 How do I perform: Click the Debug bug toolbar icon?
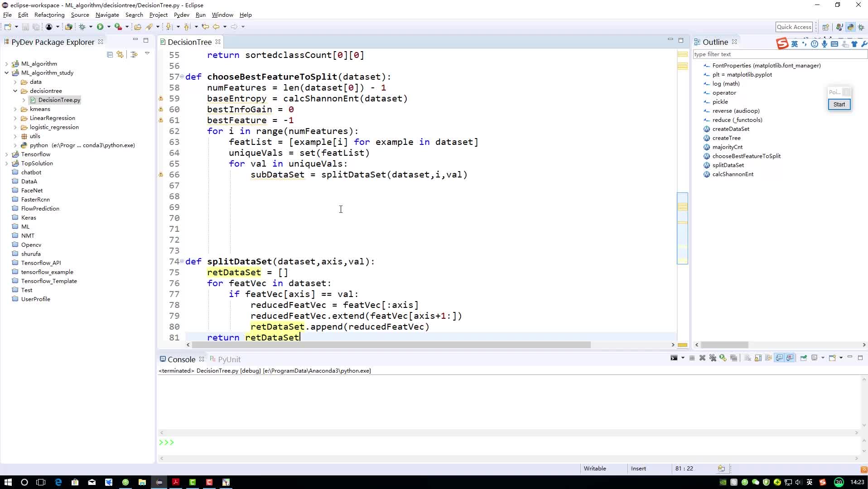[82, 27]
